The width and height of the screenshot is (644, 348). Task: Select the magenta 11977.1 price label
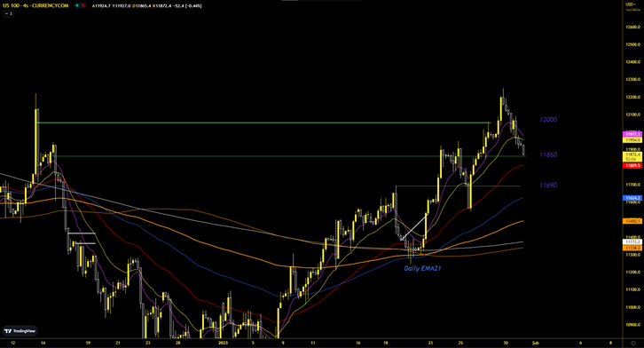[632, 134]
